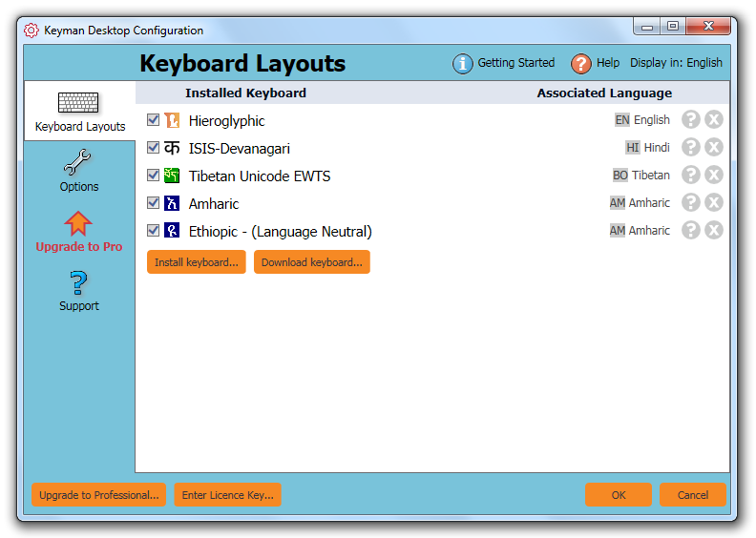Select the ISIS-Devanagari keyboard name
Image resolution: width=756 pixels, height=538 pixels.
coord(240,149)
